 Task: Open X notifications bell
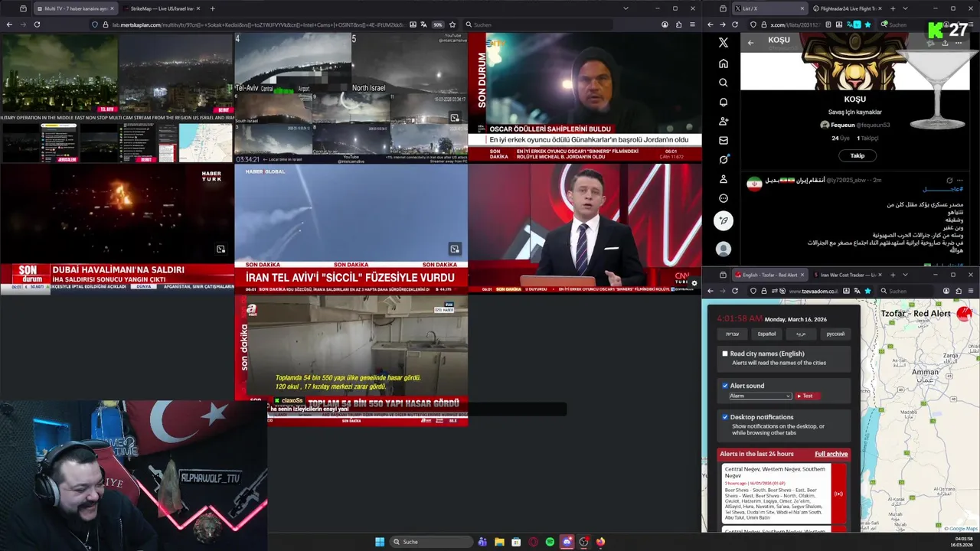click(x=724, y=102)
